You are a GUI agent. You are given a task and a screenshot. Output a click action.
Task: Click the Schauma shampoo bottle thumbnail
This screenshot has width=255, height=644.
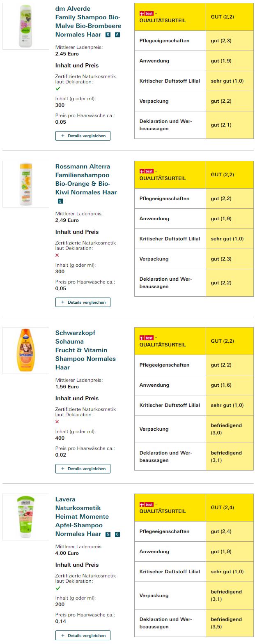26,351
